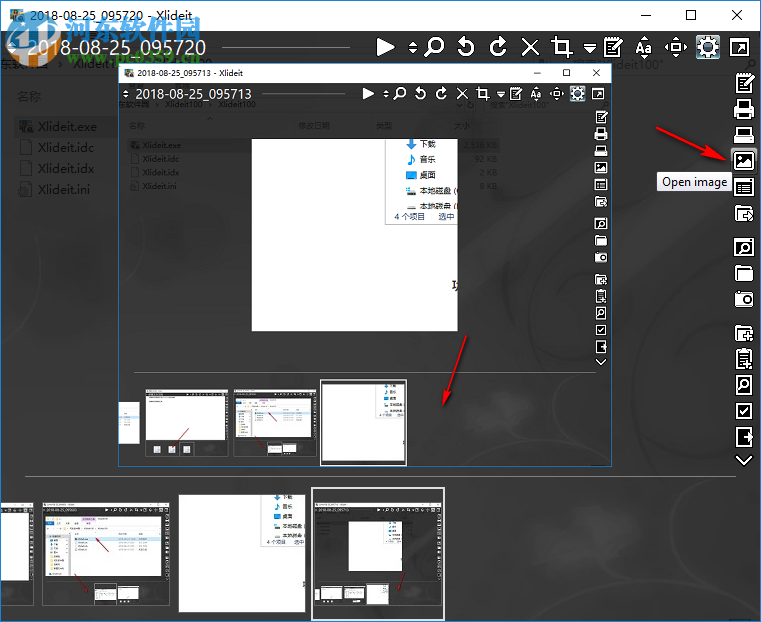
Task: Click the export door-arrow icon
Action: (744, 437)
